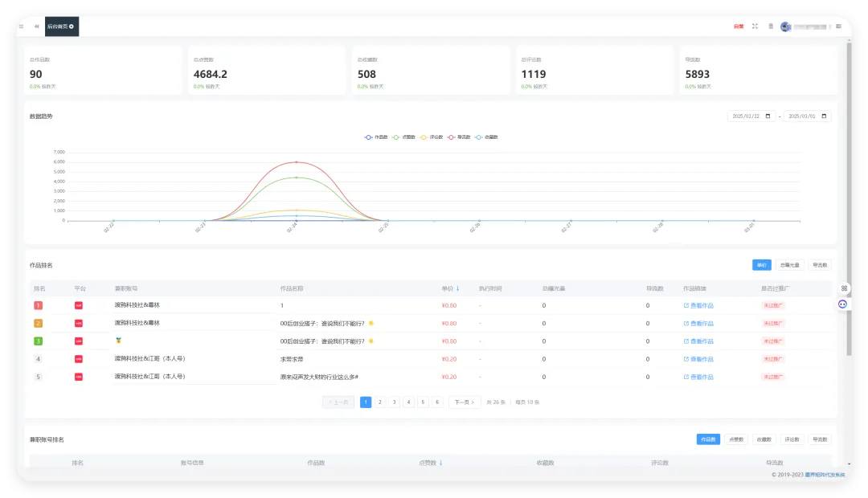Click the red text link in the header

739,27
